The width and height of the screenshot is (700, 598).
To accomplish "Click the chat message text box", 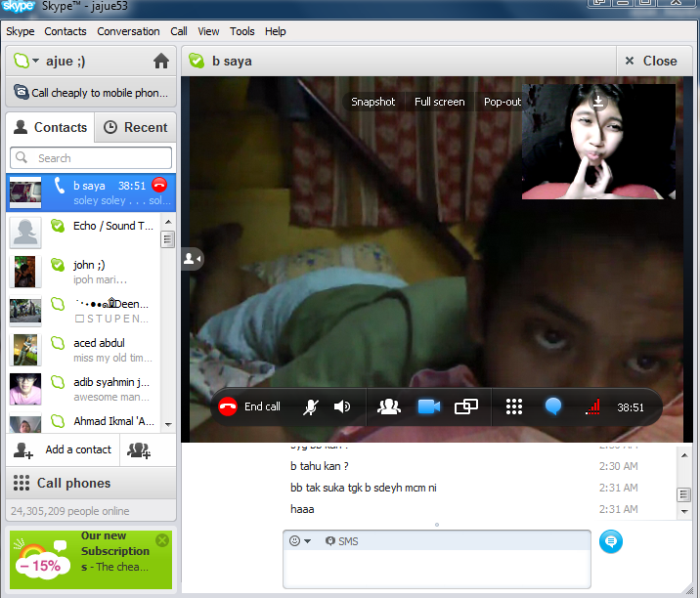I will coord(437,569).
